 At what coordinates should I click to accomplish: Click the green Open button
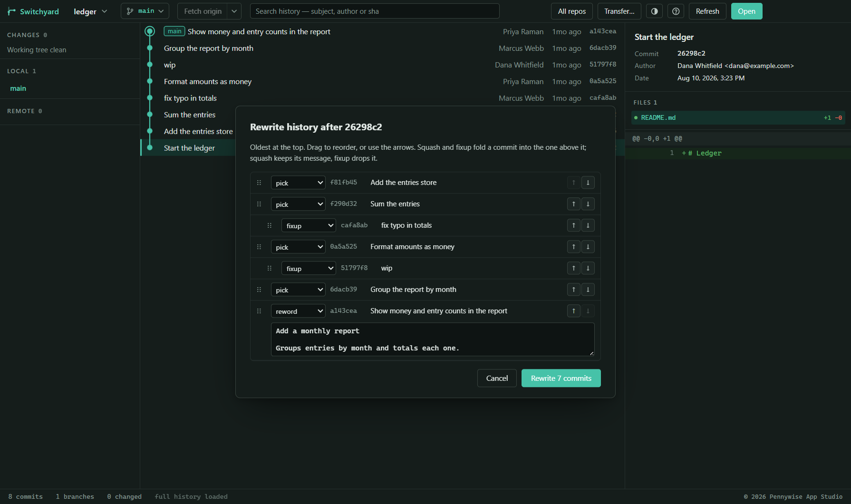tap(746, 11)
